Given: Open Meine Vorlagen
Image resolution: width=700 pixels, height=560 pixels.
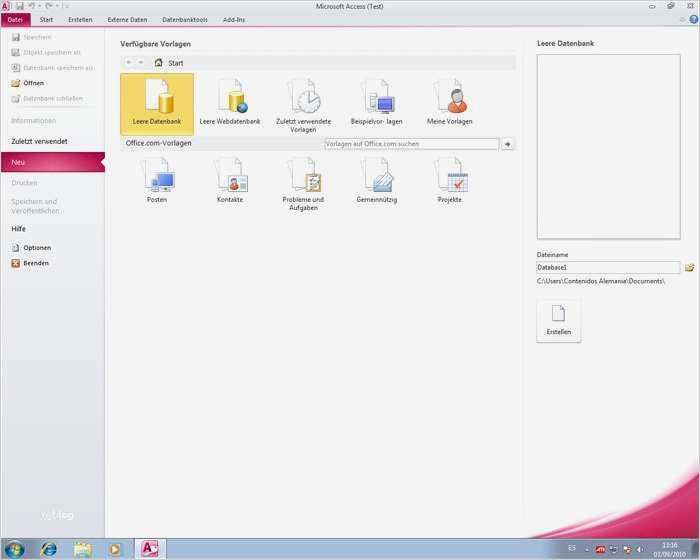Looking at the screenshot, I should [449, 103].
